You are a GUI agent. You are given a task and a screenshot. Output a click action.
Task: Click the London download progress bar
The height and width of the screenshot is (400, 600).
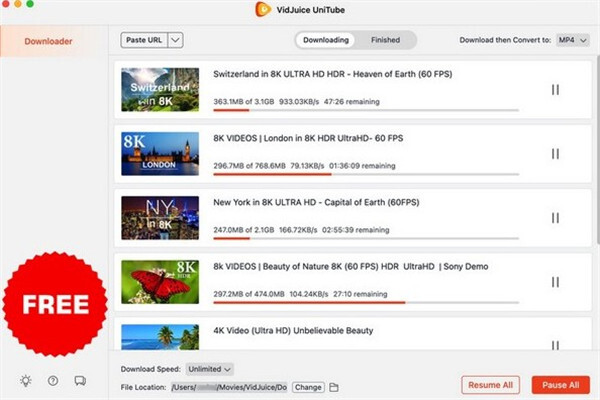tap(366, 174)
